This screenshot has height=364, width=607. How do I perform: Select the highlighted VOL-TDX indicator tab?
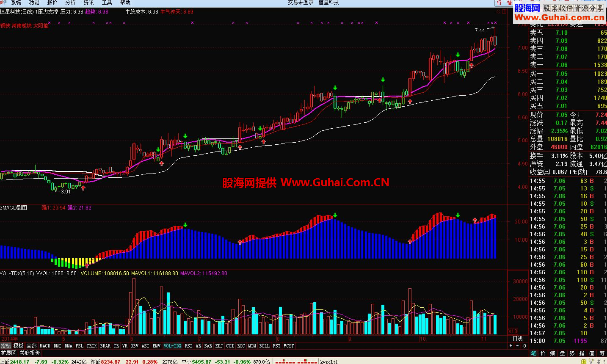[172, 346]
